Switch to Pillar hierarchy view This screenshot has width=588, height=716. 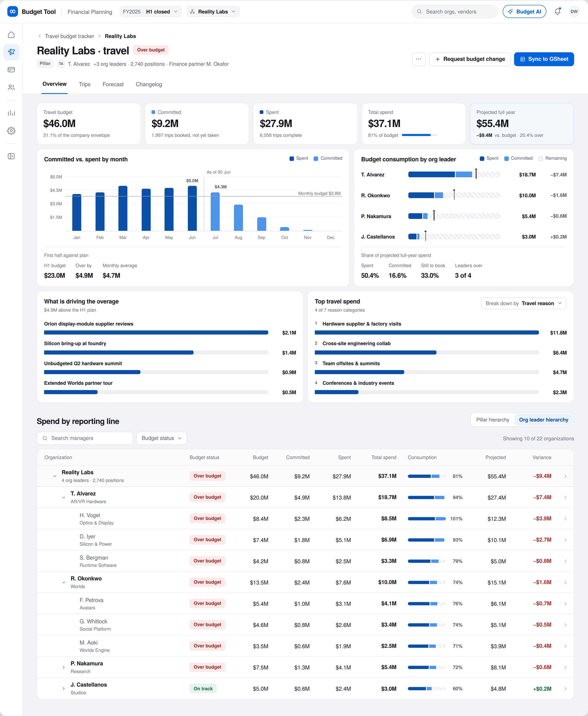click(x=492, y=419)
